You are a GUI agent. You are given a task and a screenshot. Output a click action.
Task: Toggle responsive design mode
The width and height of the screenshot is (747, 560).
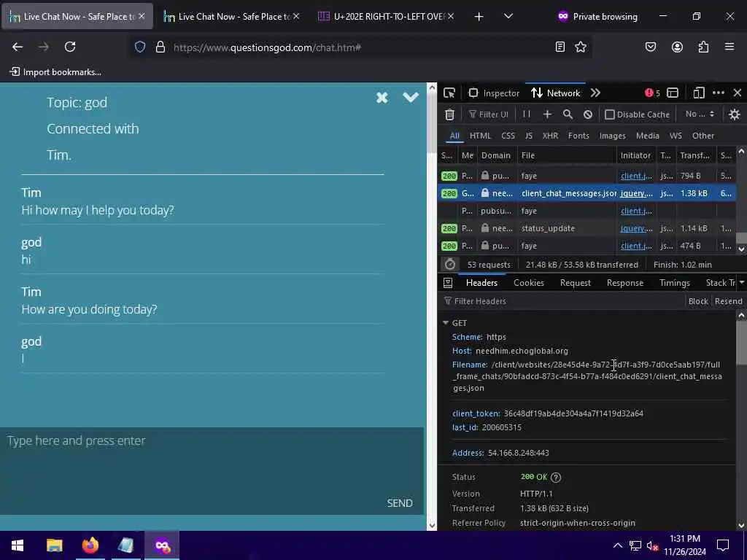[x=698, y=93]
